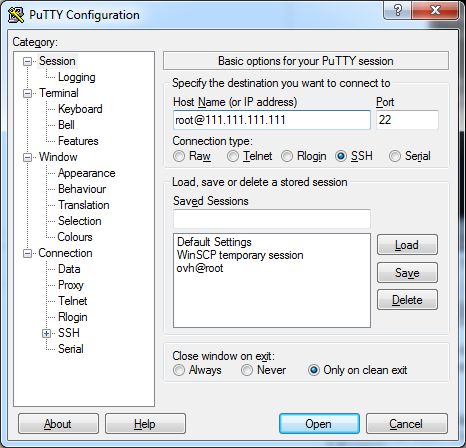
Task: Open the Serial category in tree
Action: pyautogui.click(x=70, y=349)
